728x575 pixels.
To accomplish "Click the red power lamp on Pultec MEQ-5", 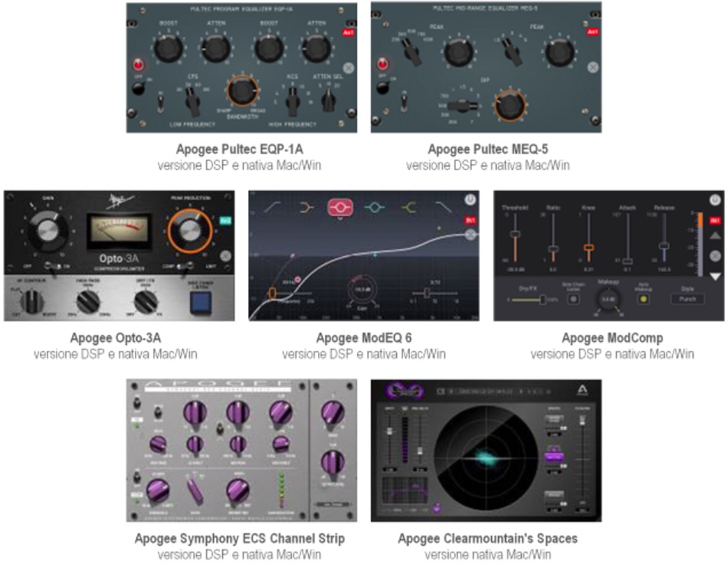I will tap(382, 64).
